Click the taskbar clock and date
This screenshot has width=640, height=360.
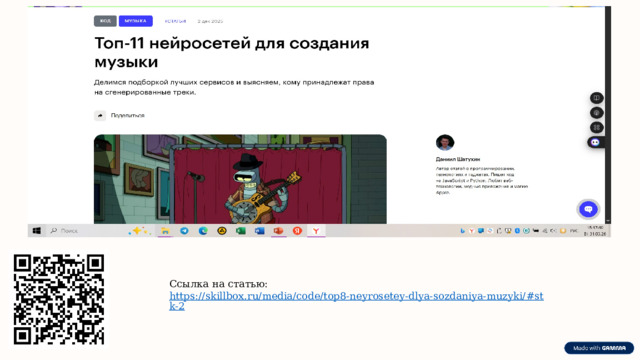pos(596,231)
